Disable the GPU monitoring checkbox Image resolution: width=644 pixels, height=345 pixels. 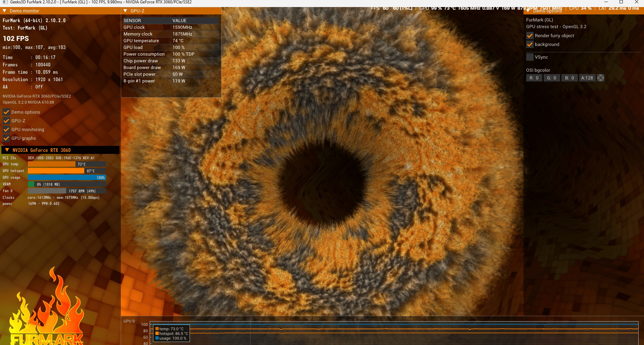pos(6,129)
